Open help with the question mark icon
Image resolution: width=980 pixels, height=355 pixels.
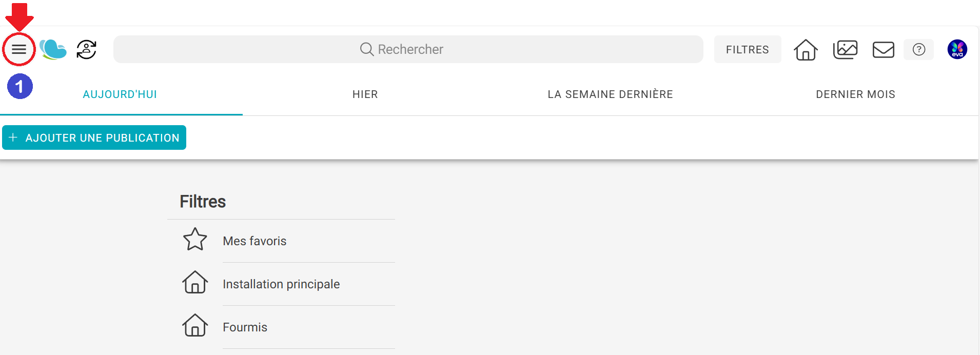[x=918, y=50]
